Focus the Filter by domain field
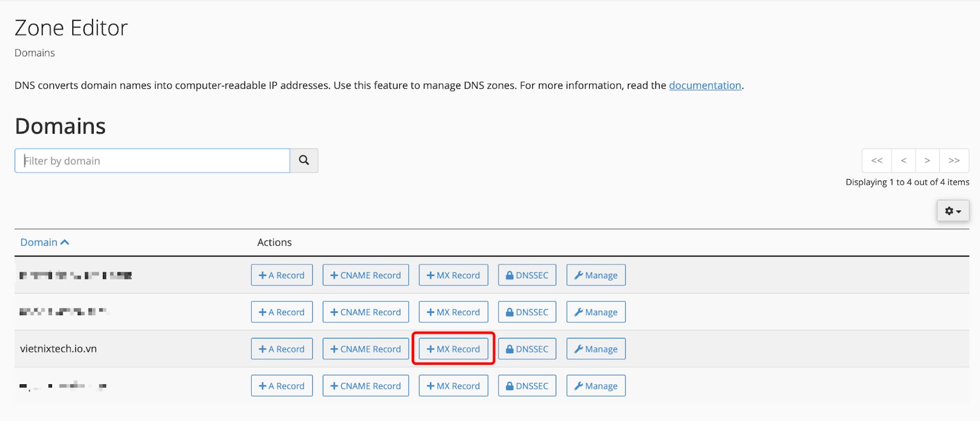980x421 pixels. tap(152, 160)
